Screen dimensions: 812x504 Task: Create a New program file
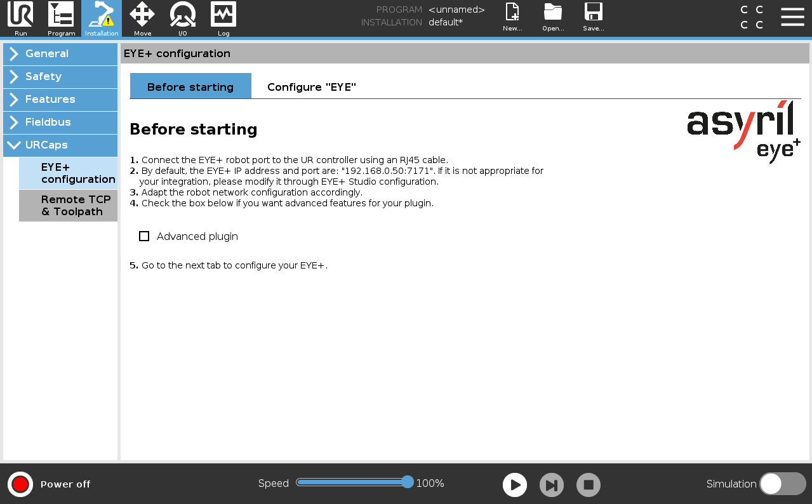[x=512, y=17]
